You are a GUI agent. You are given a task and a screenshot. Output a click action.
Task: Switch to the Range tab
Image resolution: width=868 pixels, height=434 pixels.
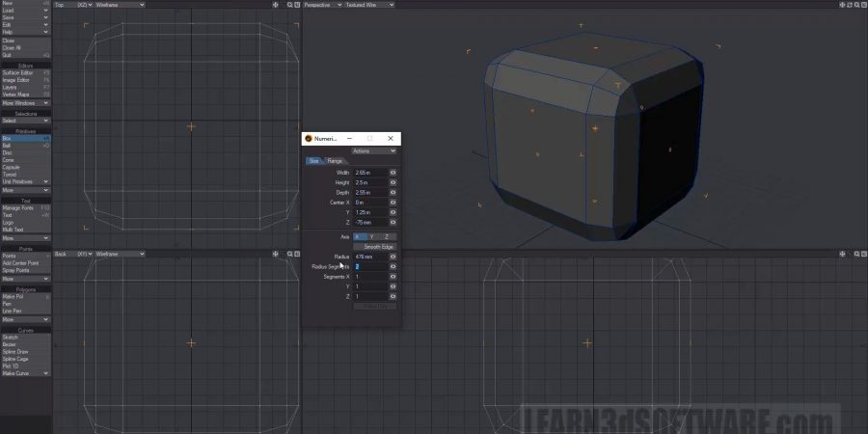(335, 161)
